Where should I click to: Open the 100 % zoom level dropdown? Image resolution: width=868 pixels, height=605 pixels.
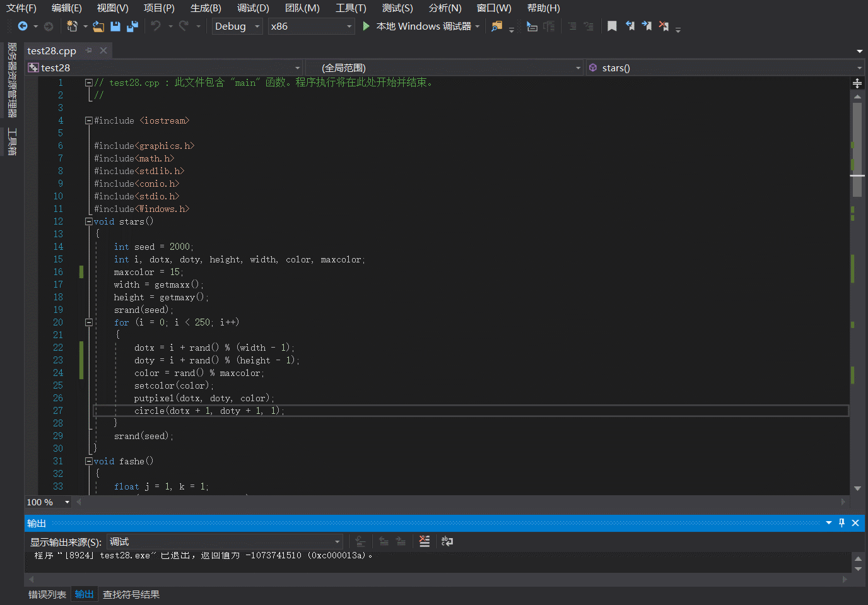[67, 502]
